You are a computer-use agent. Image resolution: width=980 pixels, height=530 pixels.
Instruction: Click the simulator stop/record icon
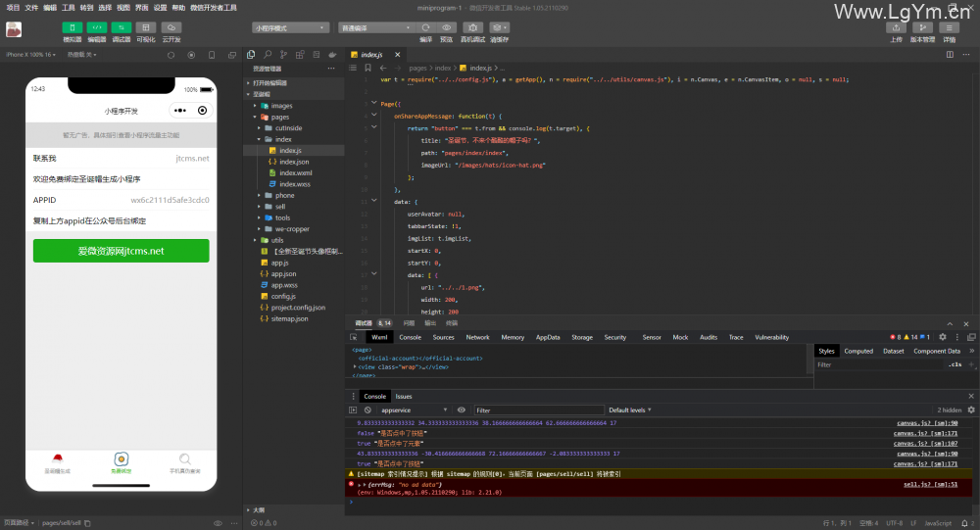(x=191, y=55)
